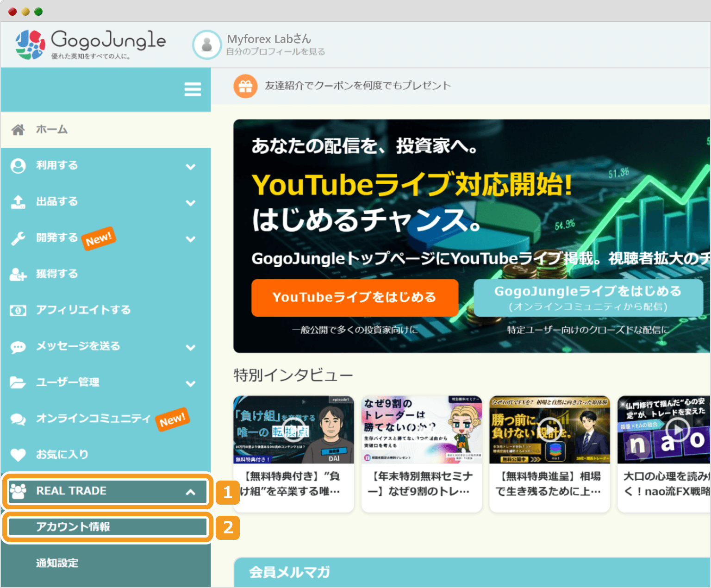Viewport: 711px width, 588px height.
Task: Expand the 利用する menu chevron
Action: coord(191,166)
